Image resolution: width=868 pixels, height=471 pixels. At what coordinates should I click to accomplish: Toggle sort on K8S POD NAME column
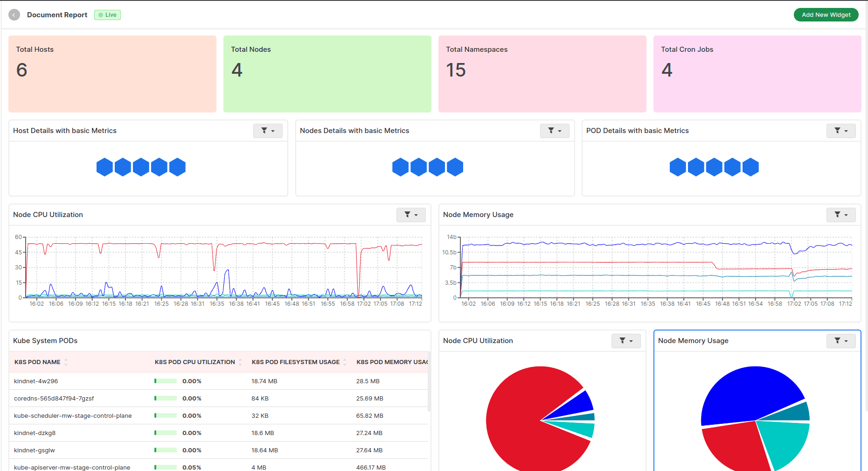pyautogui.click(x=66, y=362)
